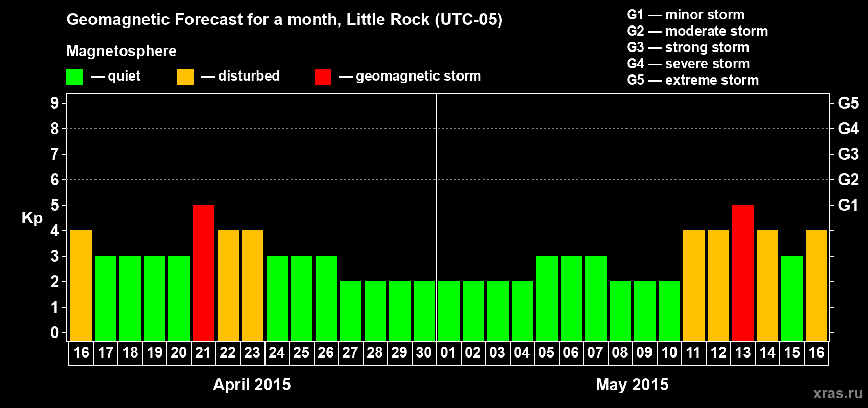
Task: Click the G5 label on right axis
Action: [x=848, y=103]
